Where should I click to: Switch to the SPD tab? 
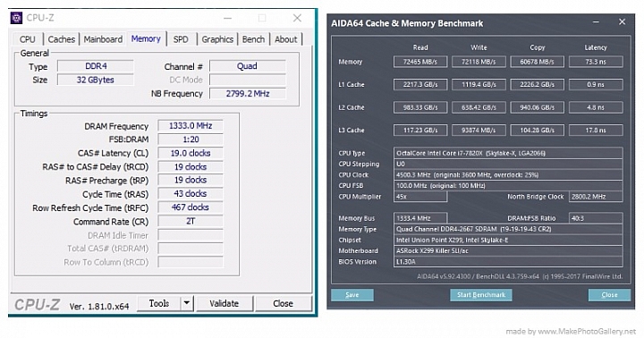(181, 39)
